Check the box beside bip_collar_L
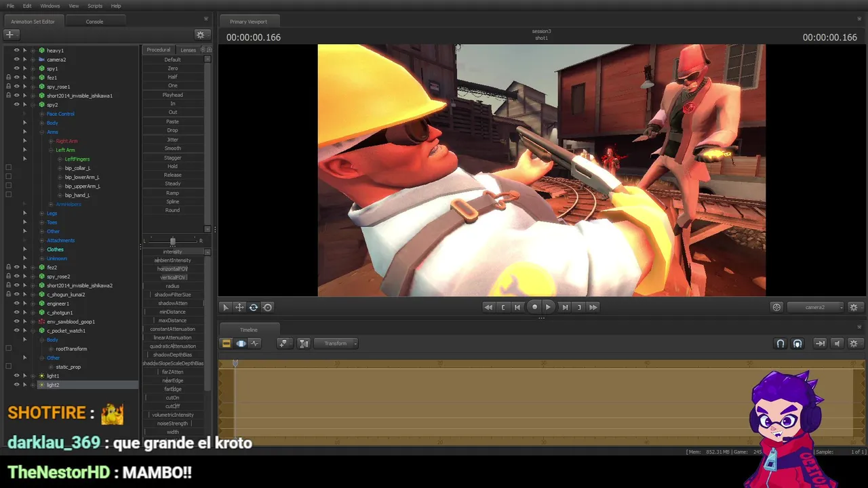868x488 pixels. click(8, 167)
